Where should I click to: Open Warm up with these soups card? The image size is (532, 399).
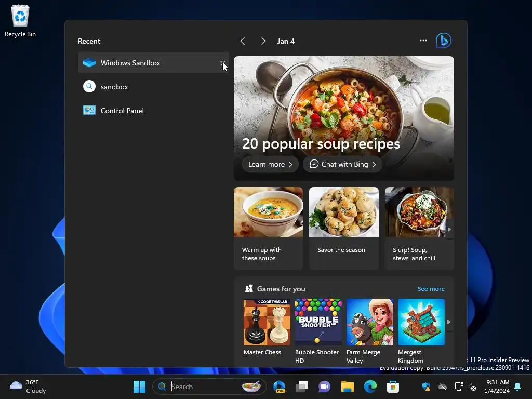(268, 229)
